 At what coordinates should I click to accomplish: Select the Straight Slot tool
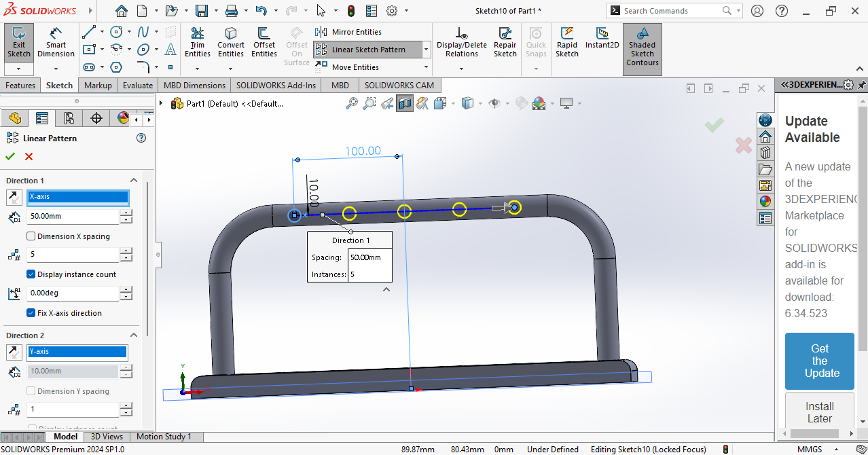coord(89,67)
